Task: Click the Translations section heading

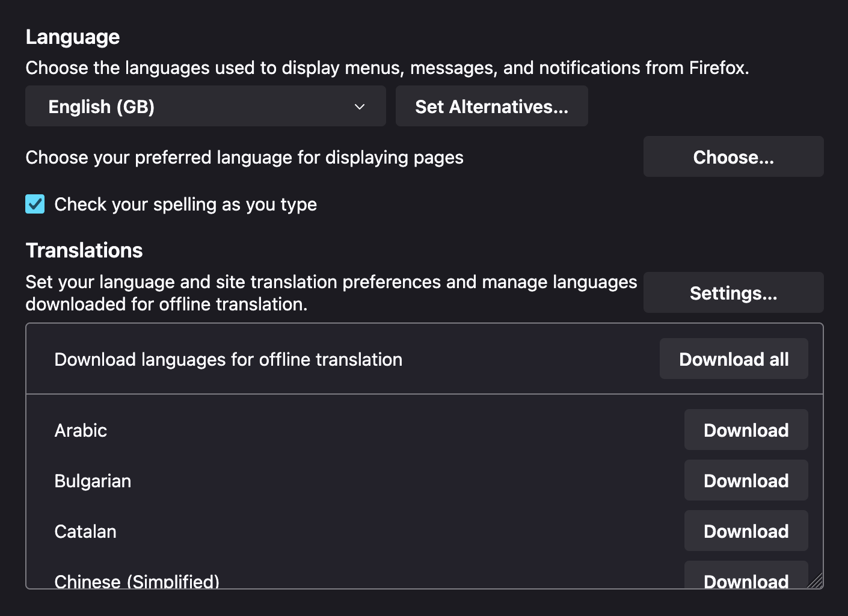Action: [x=84, y=250]
